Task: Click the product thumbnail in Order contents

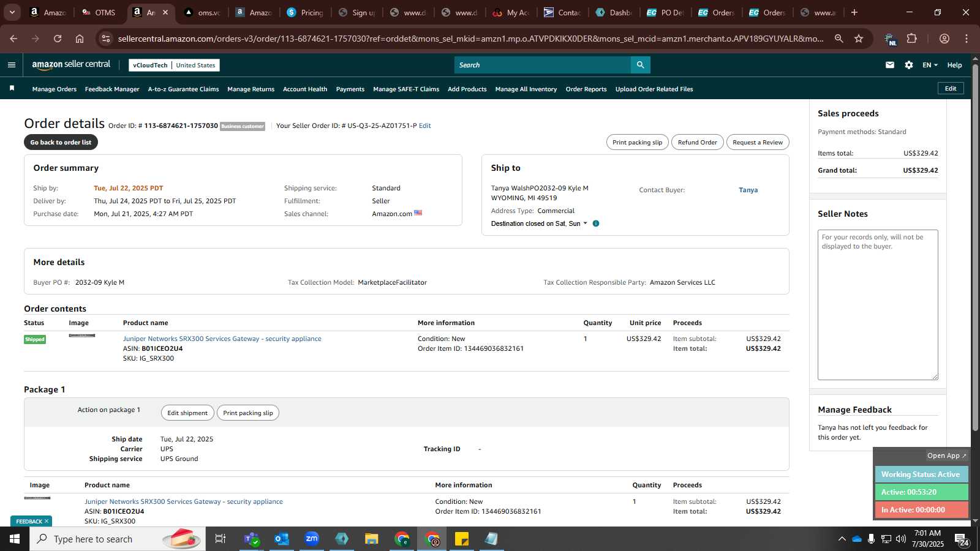Action: click(x=82, y=335)
